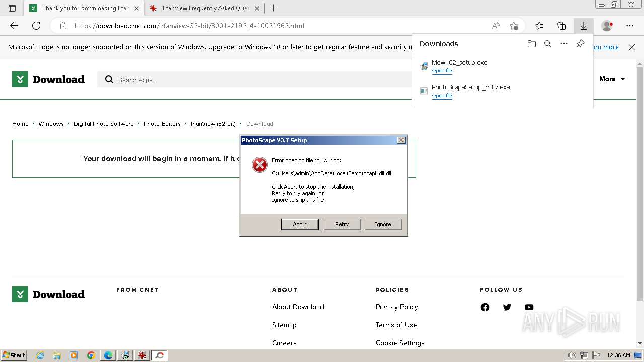Image resolution: width=644 pixels, height=362 pixels.
Task: Open Edge Settings and more menu
Action: pyautogui.click(x=630, y=26)
